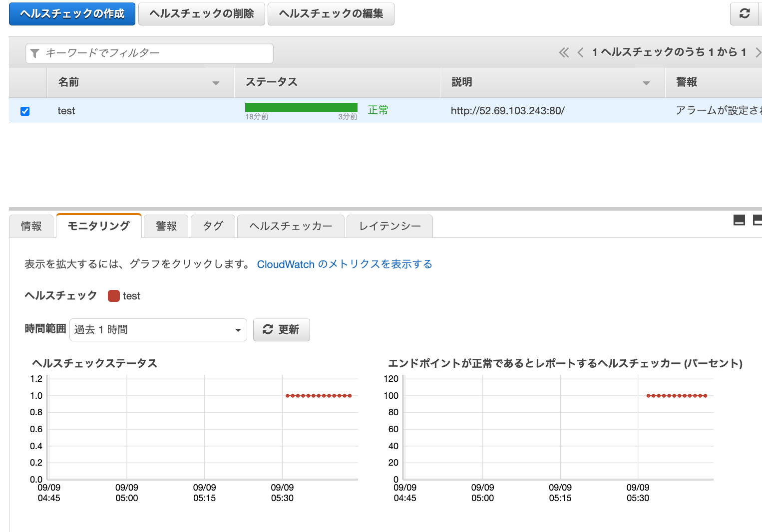Open the 過去 1 時間 time range dropdown
The height and width of the screenshot is (532, 762).
pyautogui.click(x=158, y=329)
